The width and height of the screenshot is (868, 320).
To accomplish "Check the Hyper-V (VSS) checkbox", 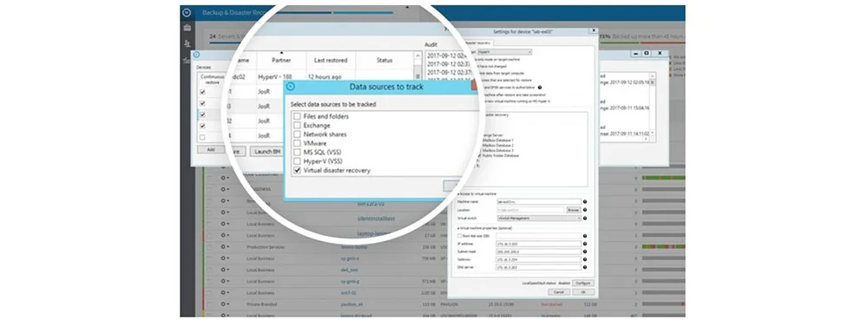I will (x=297, y=160).
